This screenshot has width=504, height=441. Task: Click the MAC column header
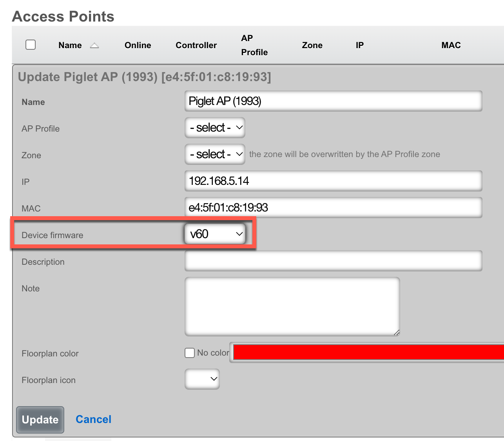[451, 45]
